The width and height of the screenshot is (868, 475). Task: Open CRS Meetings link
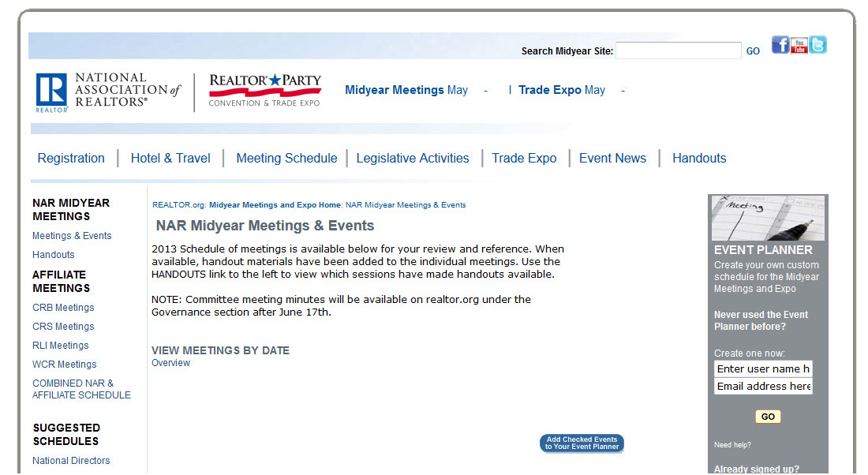63,327
